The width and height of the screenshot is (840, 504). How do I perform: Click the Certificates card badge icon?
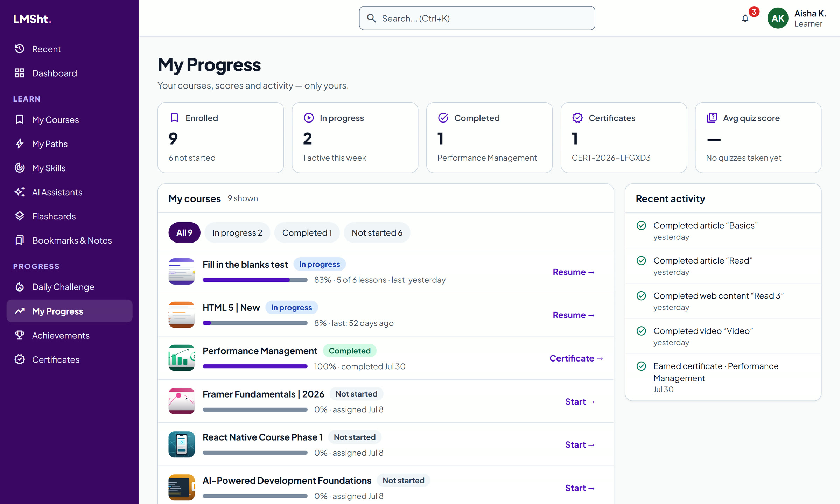(x=577, y=118)
